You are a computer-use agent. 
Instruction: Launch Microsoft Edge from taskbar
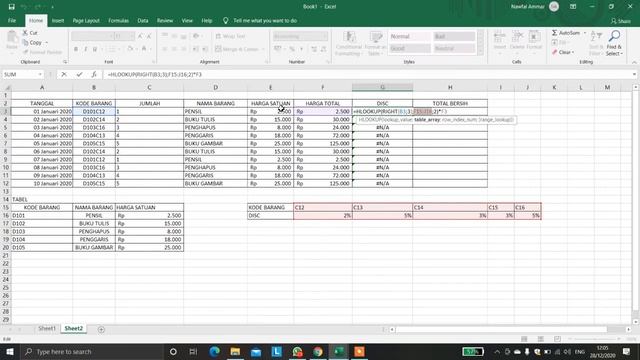tap(214, 351)
